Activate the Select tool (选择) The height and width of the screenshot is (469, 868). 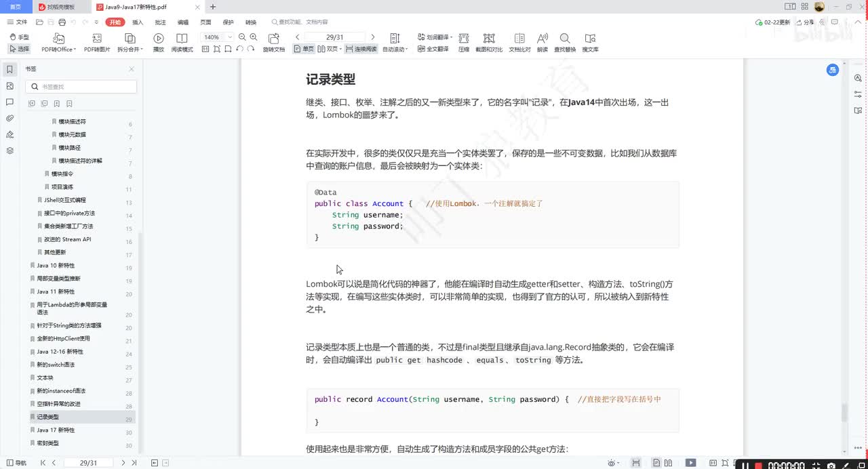point(19,49)
